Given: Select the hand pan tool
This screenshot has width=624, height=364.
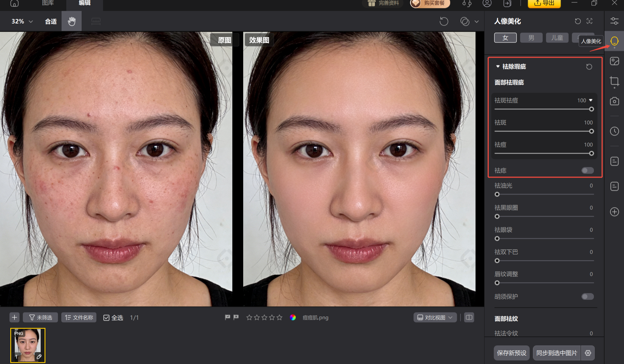Looking at the screenshot, I should [x=72, y=21].
